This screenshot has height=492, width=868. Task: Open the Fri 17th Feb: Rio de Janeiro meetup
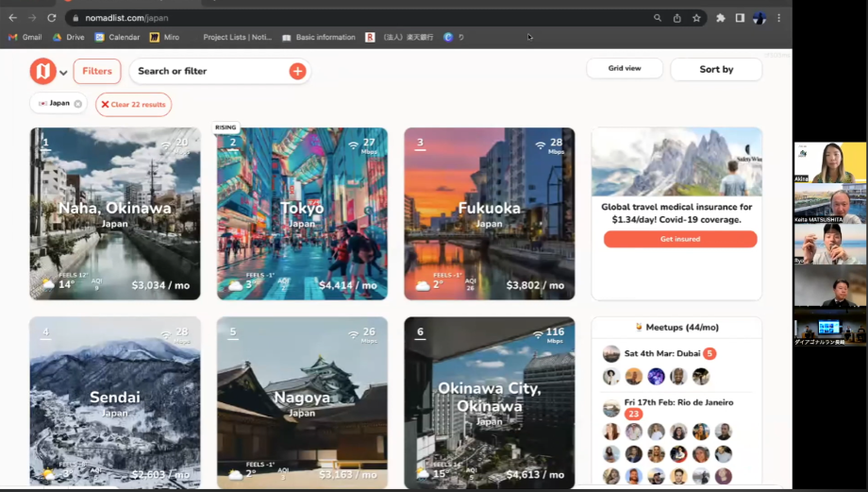coord(678,402)
